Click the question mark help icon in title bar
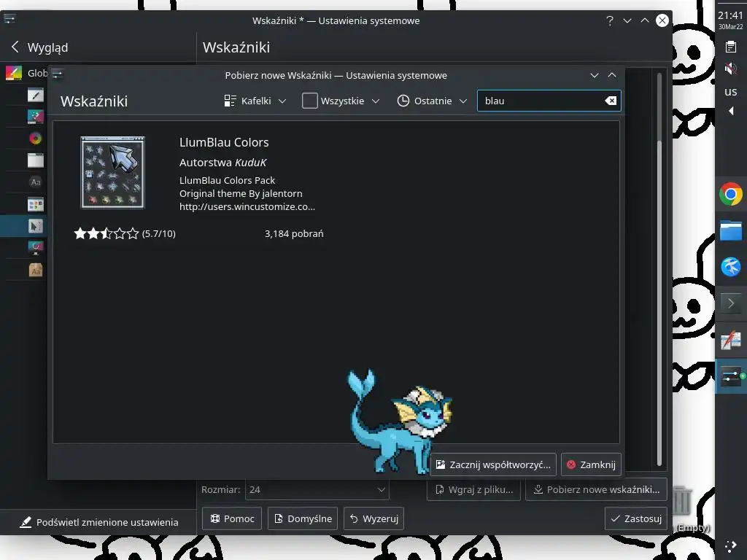The width and height of the screenshot is (747, 560). [x=609, y=20]
